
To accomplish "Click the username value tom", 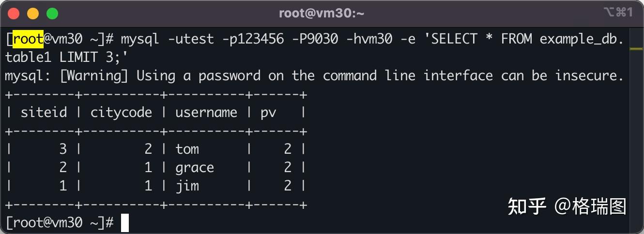I will tap(187, 149).
